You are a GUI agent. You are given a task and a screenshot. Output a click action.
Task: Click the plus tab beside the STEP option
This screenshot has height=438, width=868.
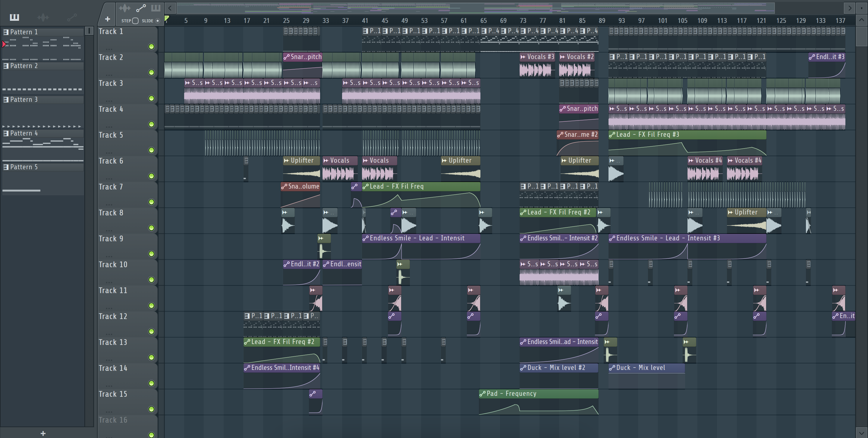[108, 19]
